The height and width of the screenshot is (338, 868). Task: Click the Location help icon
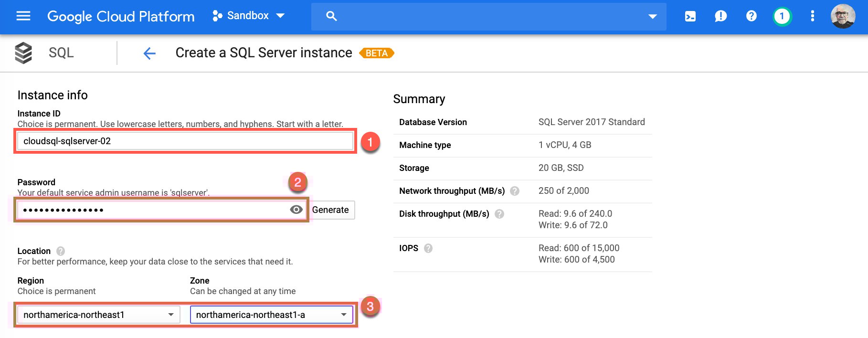pos(61,251)
